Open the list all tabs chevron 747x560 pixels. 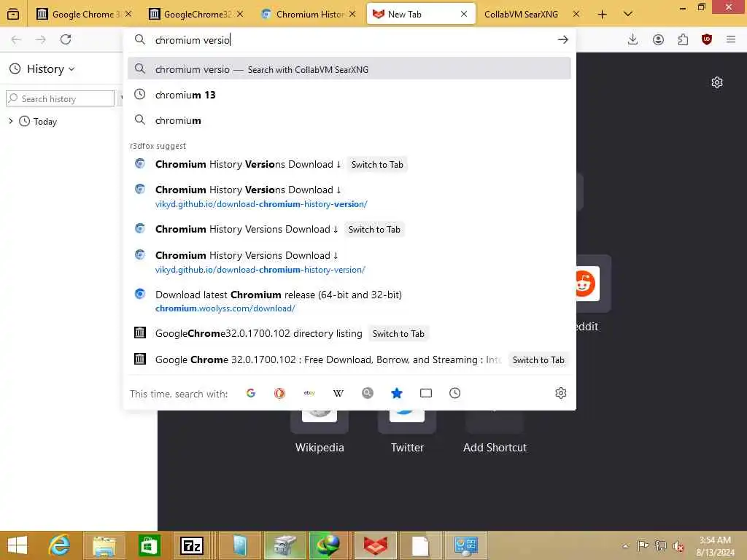[628, 15]
